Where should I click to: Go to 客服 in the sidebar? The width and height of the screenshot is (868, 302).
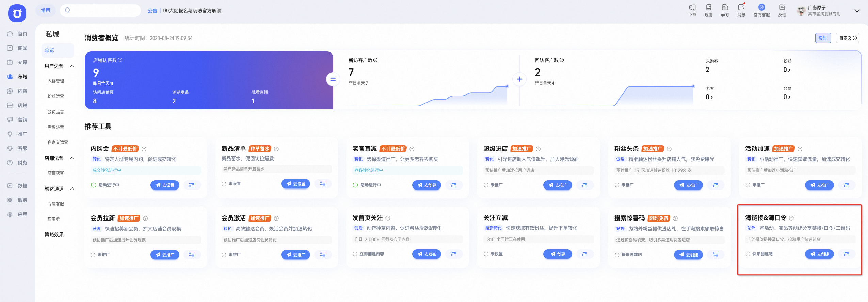17,148
